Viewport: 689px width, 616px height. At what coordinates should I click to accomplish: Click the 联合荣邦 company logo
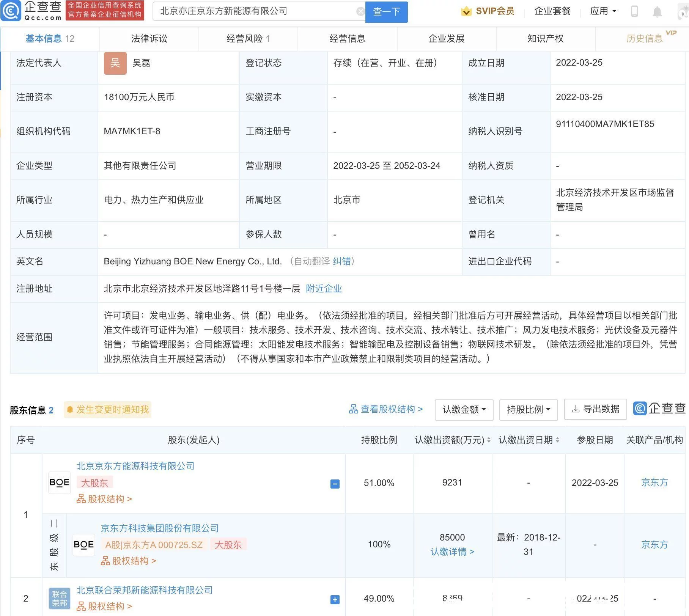pyautogui.click(x=60, y=599)
